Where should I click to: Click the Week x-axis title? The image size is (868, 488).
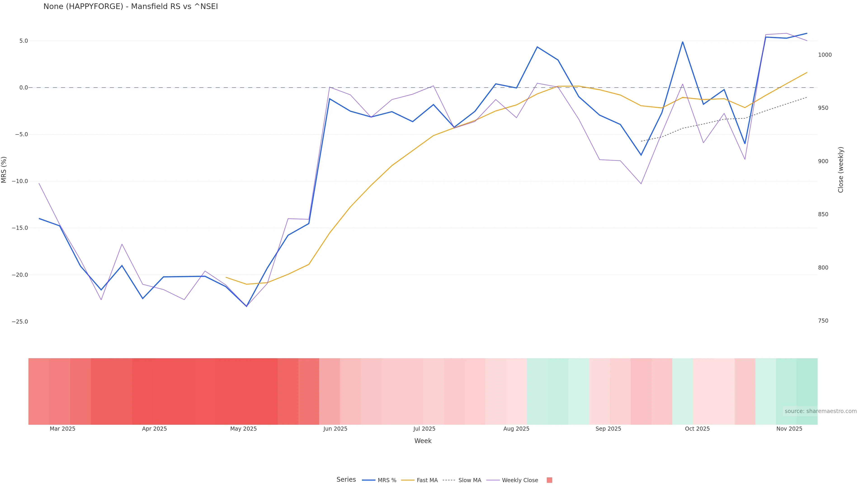click(422, 441)
